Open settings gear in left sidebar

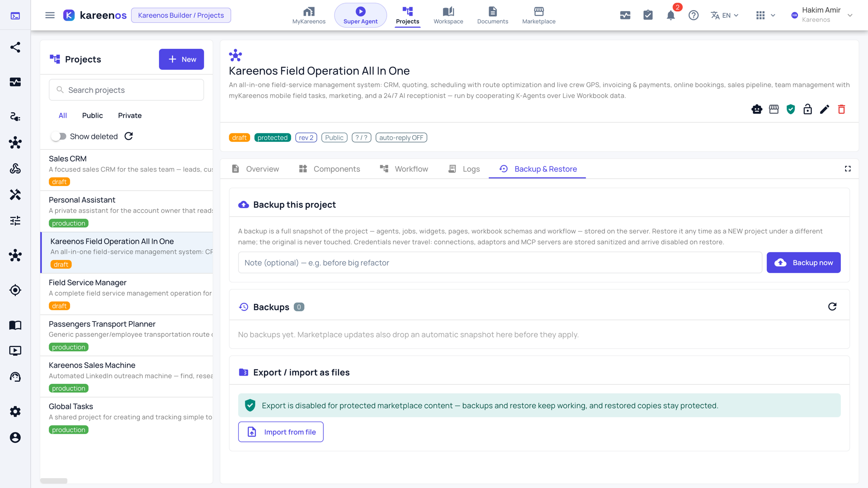pos(15,411)
